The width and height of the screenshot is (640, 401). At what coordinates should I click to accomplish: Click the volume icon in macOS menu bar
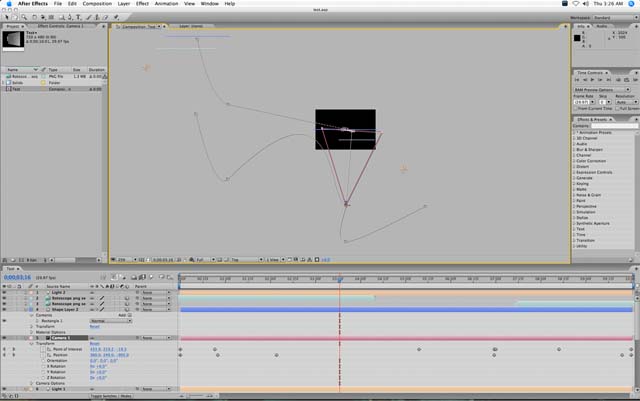coord(585,4)
